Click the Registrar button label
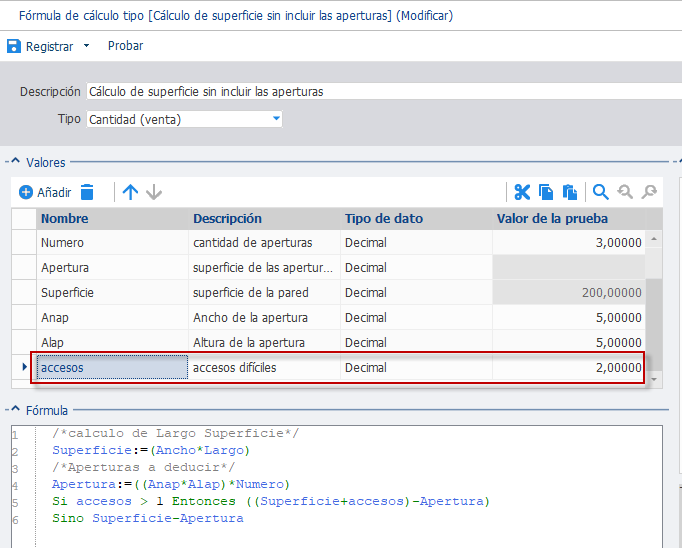The width and height of the screenshot is (682, 548). coord(49,46)
